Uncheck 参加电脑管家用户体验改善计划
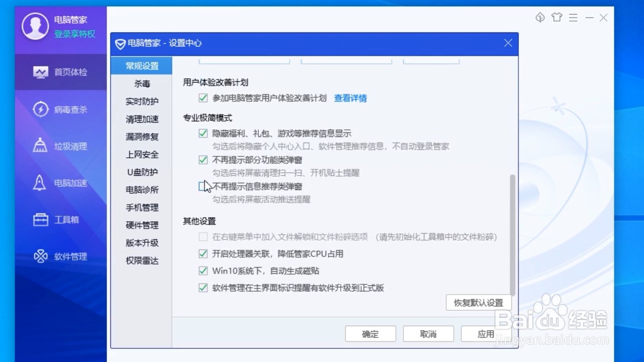 click(x=203, y=98)
